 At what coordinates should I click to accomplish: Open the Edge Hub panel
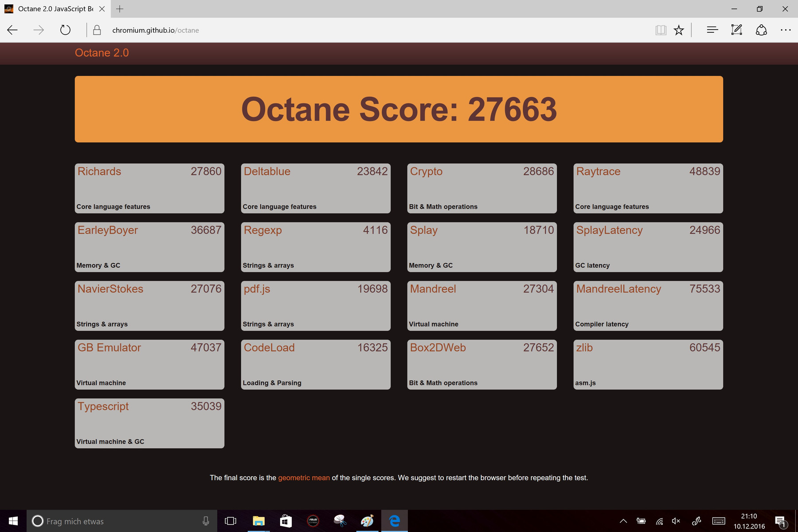coord(712,30)
